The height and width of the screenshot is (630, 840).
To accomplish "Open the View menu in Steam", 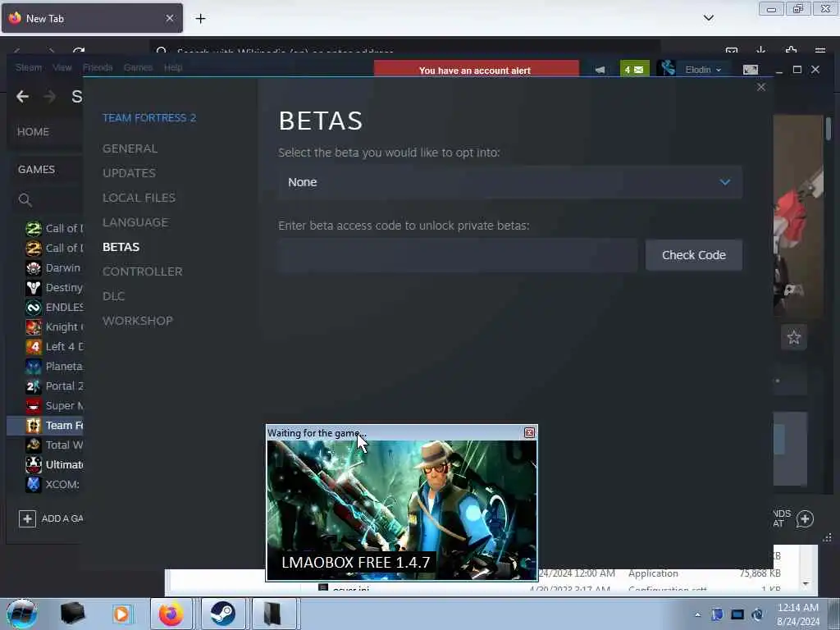I will (x=62, y=67).
